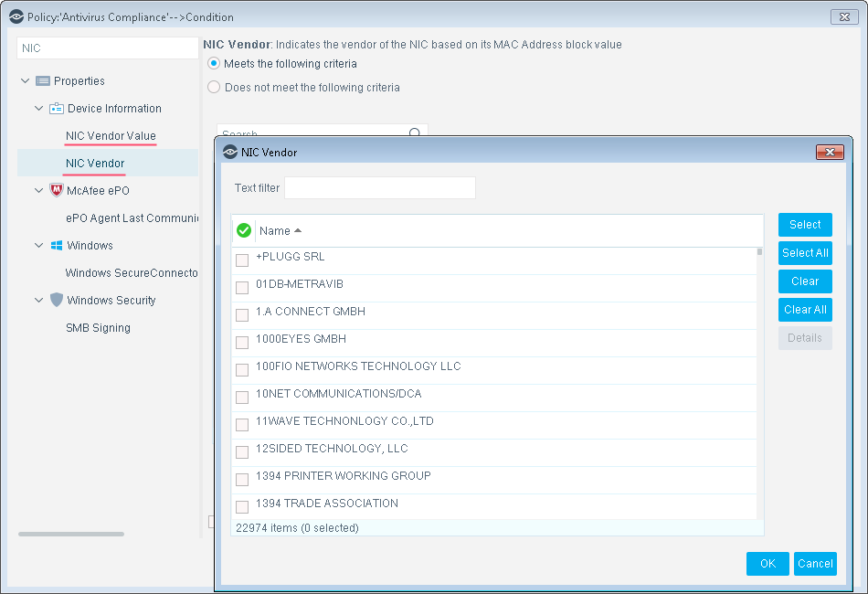868x594 pixels.
Task: Collapse the Windows Security tree branch
Action: coord(38,300)
